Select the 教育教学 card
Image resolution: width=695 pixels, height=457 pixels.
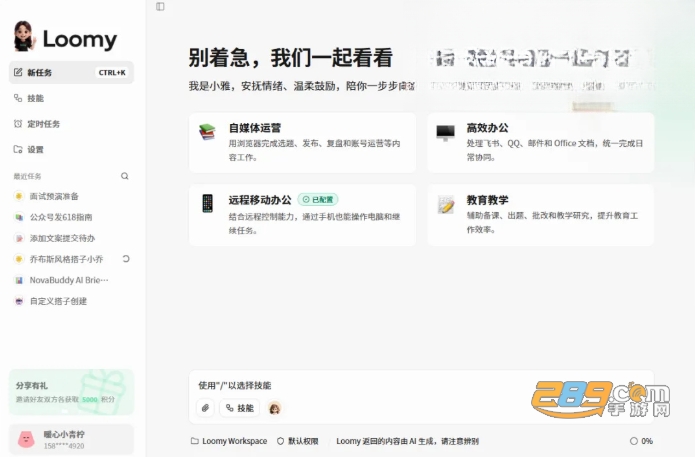[541, 215]
